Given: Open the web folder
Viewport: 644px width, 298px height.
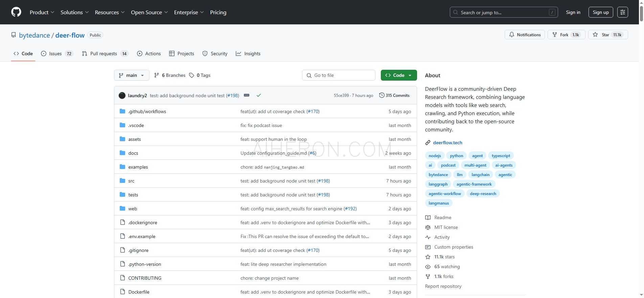Looking at the screenshot, I should [133, 209].
